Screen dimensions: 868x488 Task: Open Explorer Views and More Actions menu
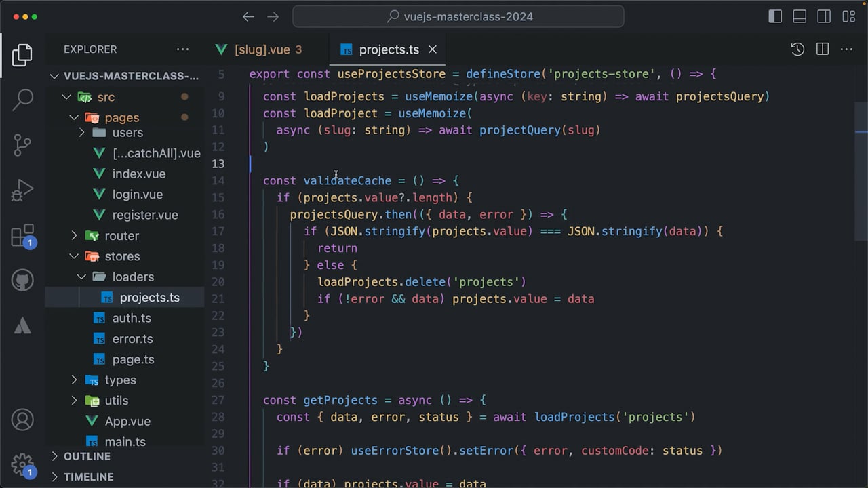[x=183, y=49]
